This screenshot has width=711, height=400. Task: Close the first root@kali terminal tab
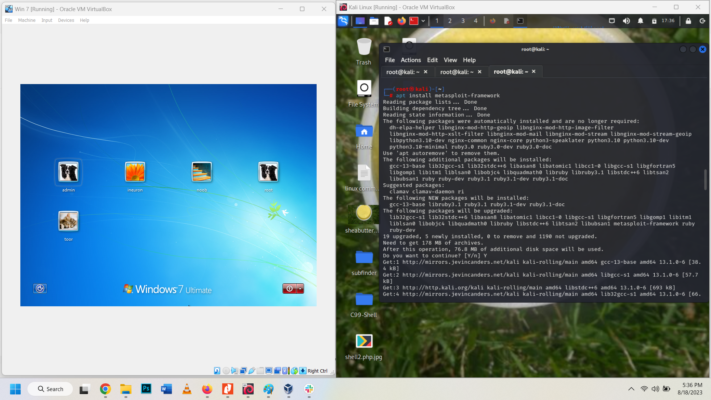pyautogui.click(x=425, y=72)
